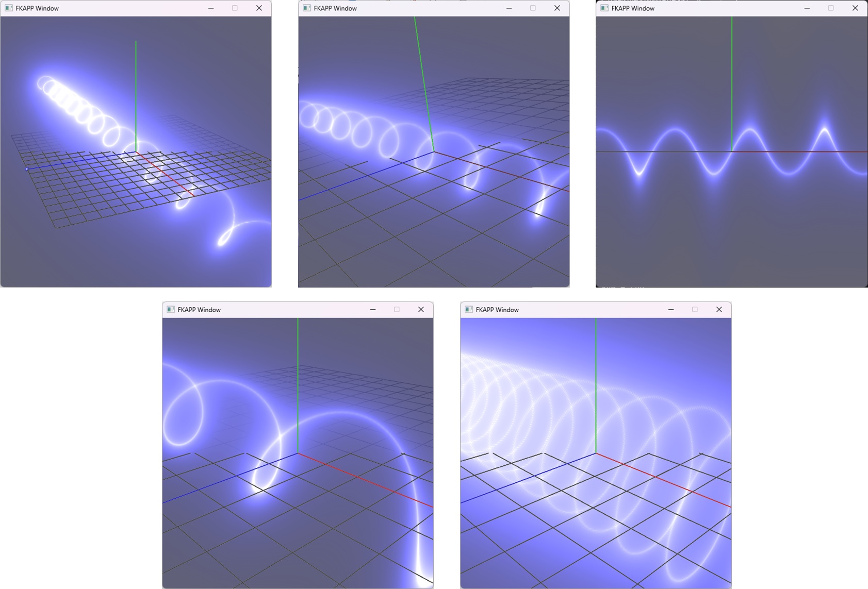Click the title text of bottom-right FKAPP Window
The height and width of the screenshot is (589, 868).
pos(497,310)
